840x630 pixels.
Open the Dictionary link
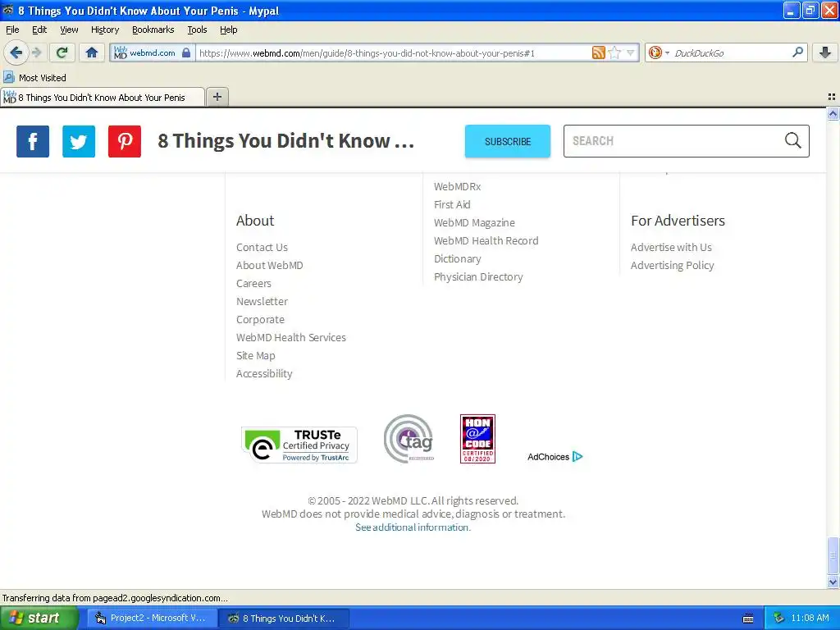458,258
